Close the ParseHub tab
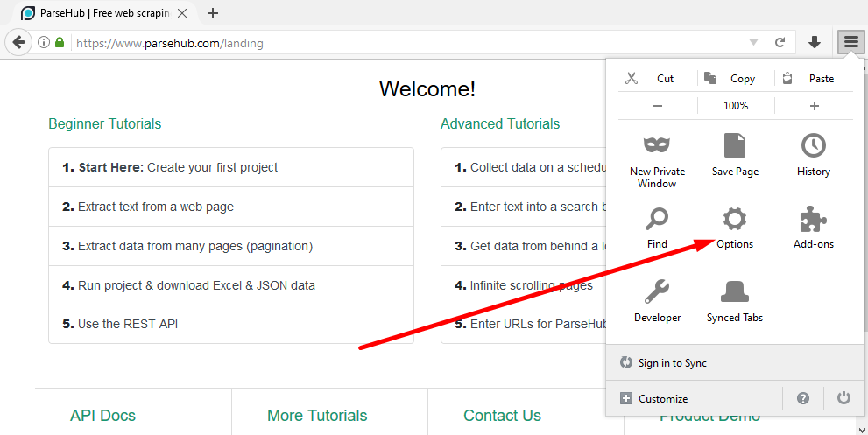868x435 pixels. pos(182,13)
